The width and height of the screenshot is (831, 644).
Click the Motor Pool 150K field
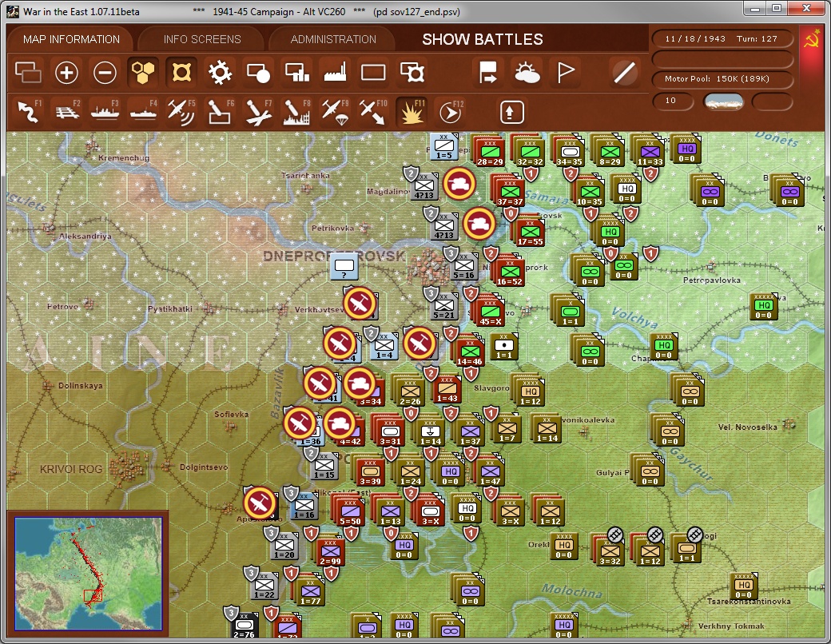(x=722, y=78)
